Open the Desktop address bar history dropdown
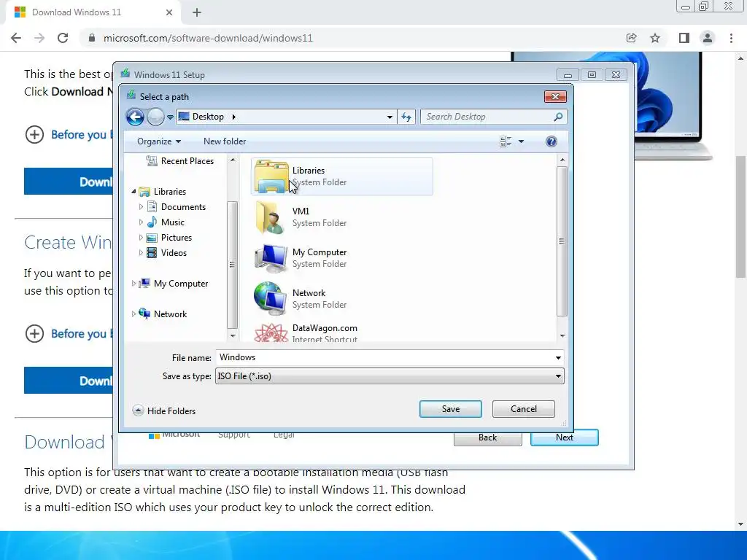The image size is (747, 560). pos(390,117)
